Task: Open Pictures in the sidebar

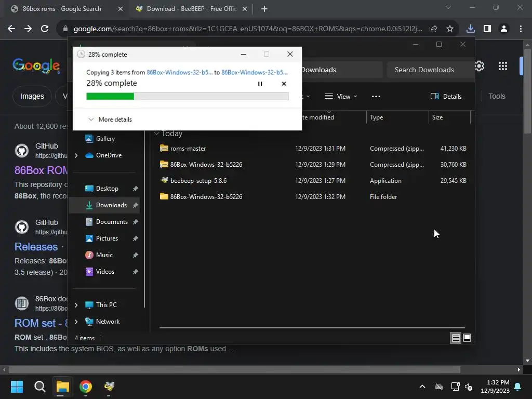Action: point(107,238)
